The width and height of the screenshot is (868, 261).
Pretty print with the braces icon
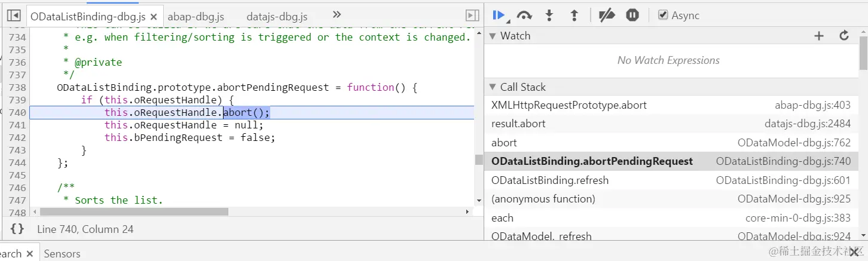[x=17, y=229]
